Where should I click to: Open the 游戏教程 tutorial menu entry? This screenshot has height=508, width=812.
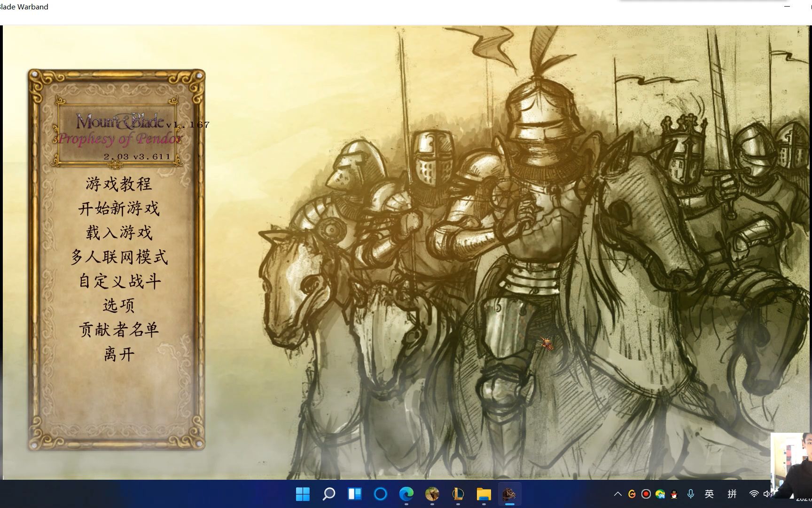[118, 184]
